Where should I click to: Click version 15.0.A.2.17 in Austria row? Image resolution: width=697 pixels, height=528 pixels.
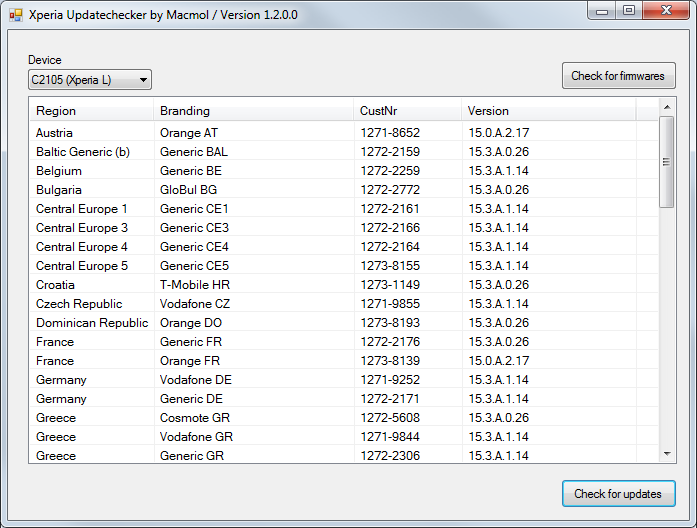pos(499,133)
